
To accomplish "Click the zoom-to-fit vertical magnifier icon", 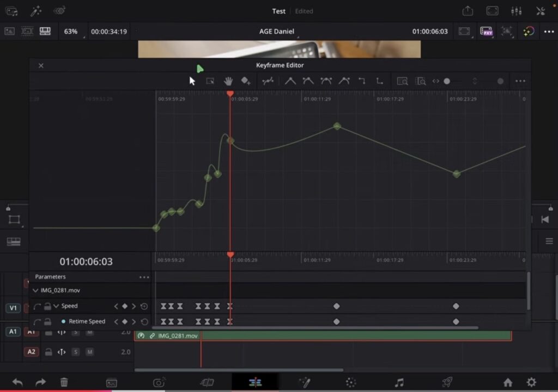I will click(420, 81).
